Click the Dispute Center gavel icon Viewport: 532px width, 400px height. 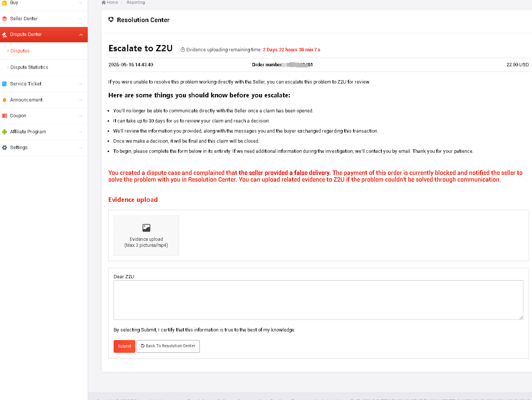point(4,35)
